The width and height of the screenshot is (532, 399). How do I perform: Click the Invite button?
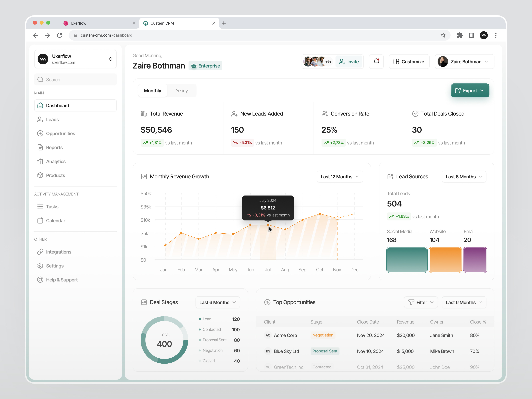pyautogui.click(x=349, y=61)
